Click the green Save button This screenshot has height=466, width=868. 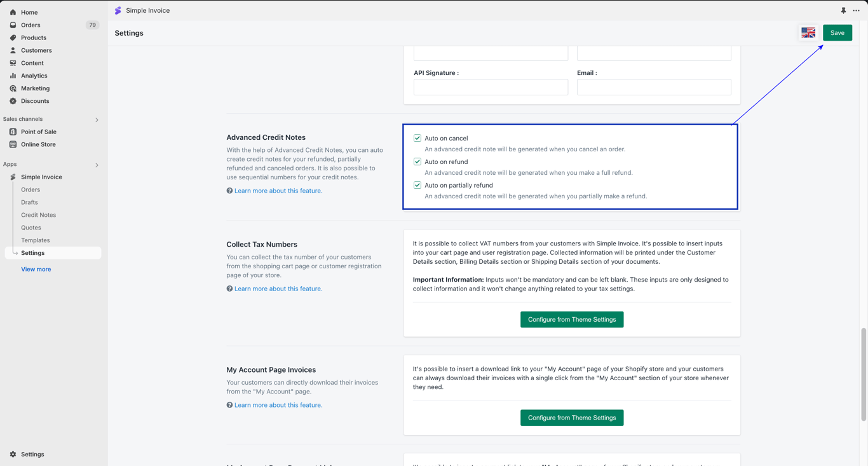pyautogui.click(x=837, y=33)
